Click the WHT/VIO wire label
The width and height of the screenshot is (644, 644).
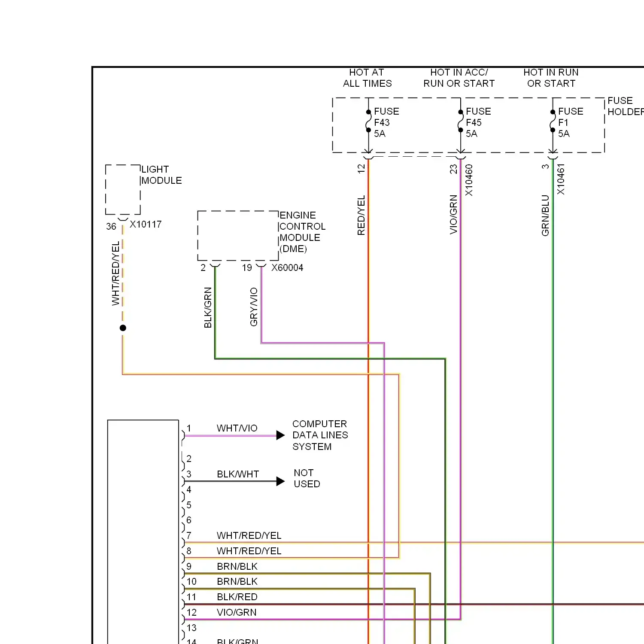pos(237,428)
